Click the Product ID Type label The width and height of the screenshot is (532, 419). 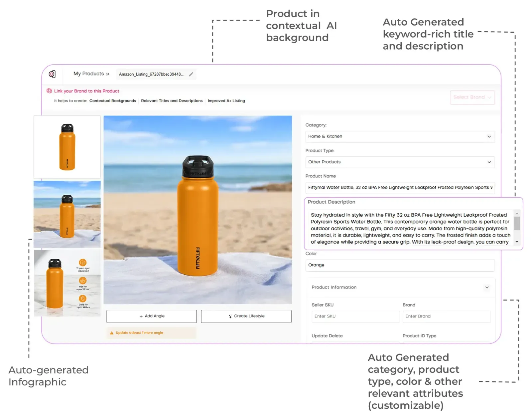[419, 336]
